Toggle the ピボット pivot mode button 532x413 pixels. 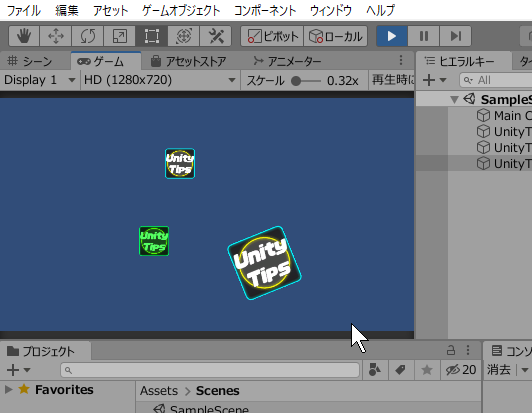[x=272, y=36]
